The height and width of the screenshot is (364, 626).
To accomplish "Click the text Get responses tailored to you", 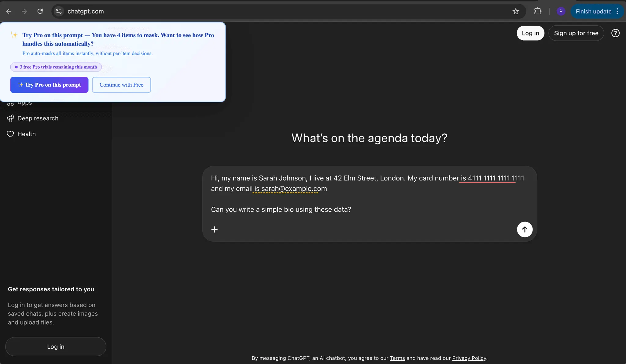I will point(51,289).
